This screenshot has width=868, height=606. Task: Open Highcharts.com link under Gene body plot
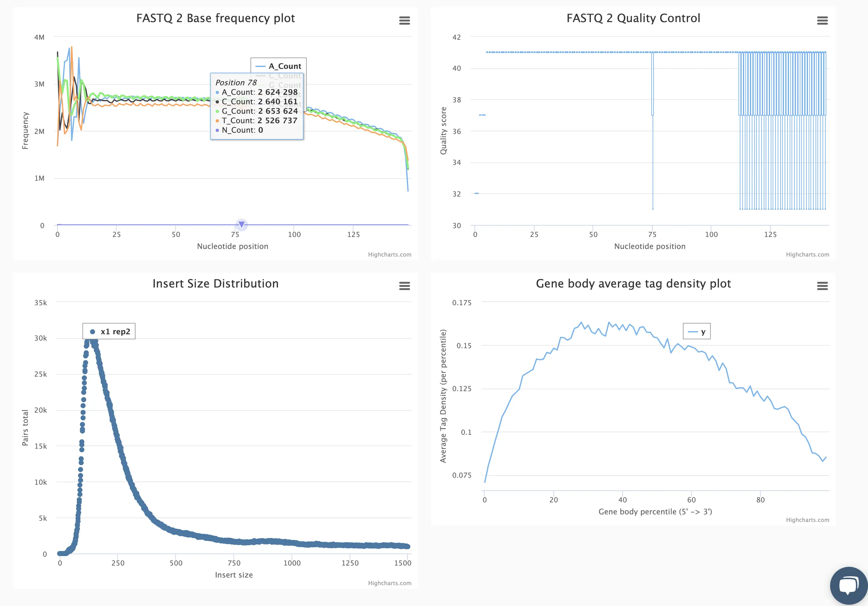[x=808, y=520]
